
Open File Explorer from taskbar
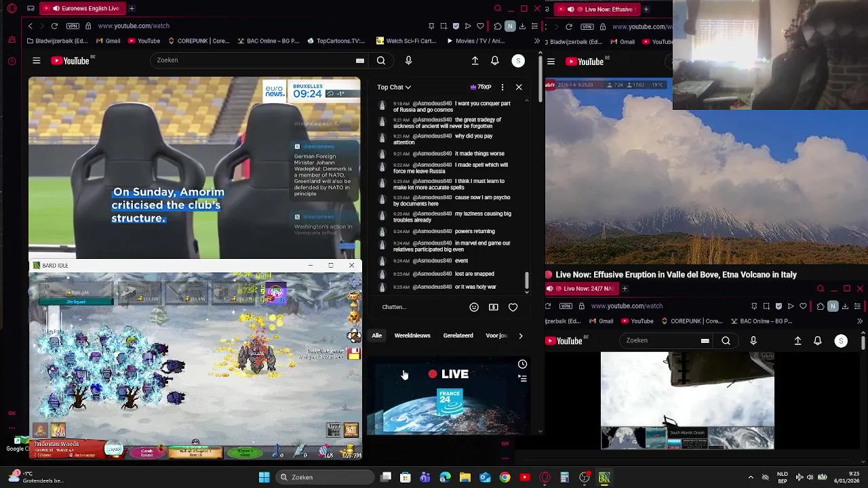pos(465,477)
